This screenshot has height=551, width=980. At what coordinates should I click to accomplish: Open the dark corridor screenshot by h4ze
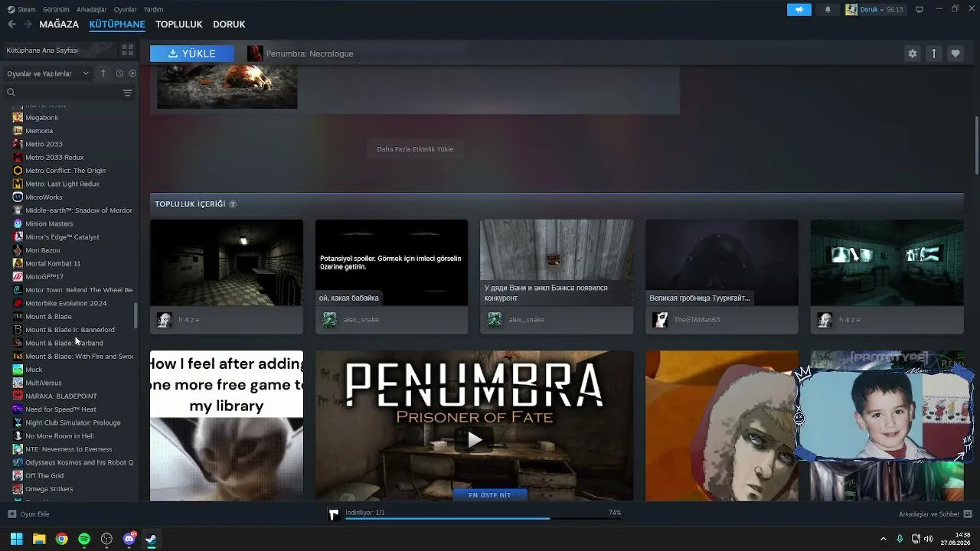[227, 262]
